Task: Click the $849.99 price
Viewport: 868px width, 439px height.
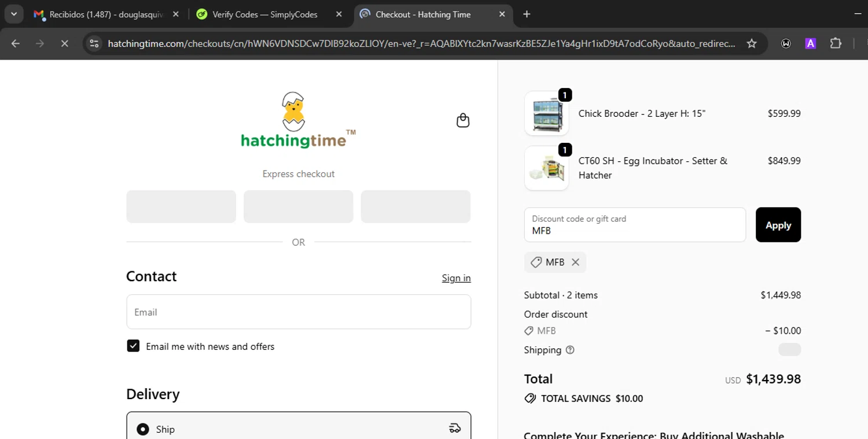Action: pyautogui.click(x=784, y=161)
